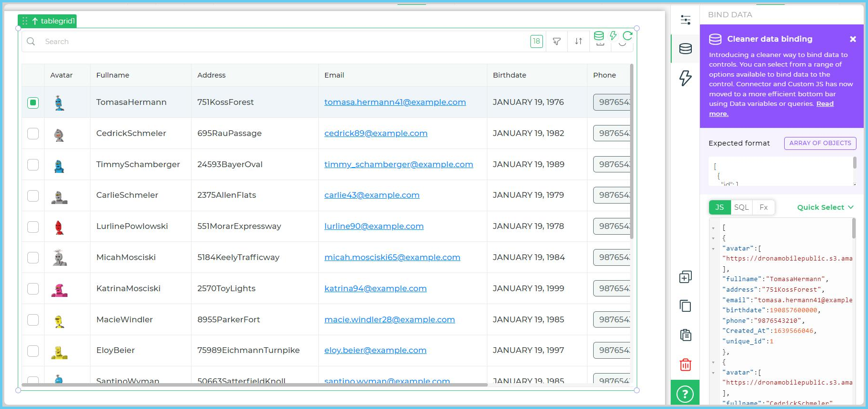
Task: Open the tomasa.hermann41@example.com email link
Action: pos(395,102)
